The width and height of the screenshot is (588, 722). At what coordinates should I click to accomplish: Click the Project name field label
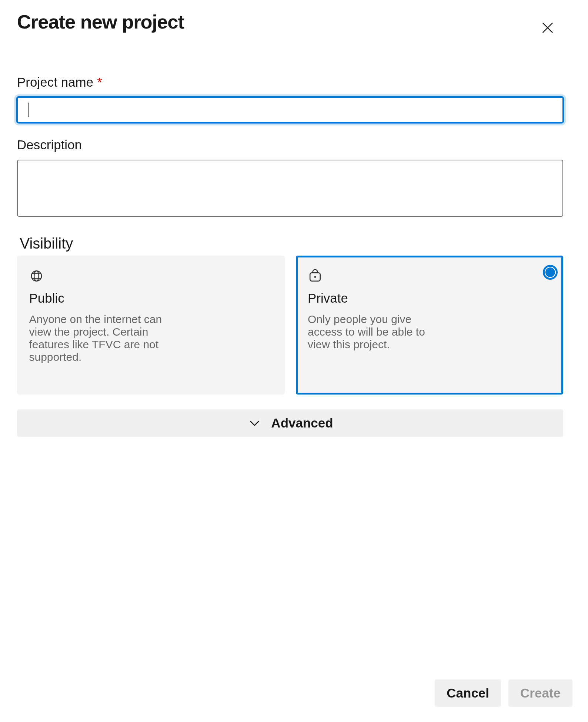[x=55, y=82]
